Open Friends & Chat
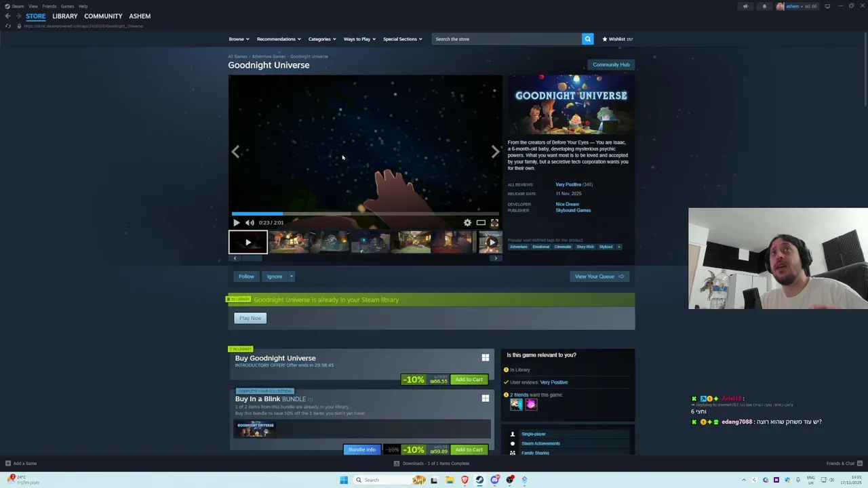 (843, 464)
